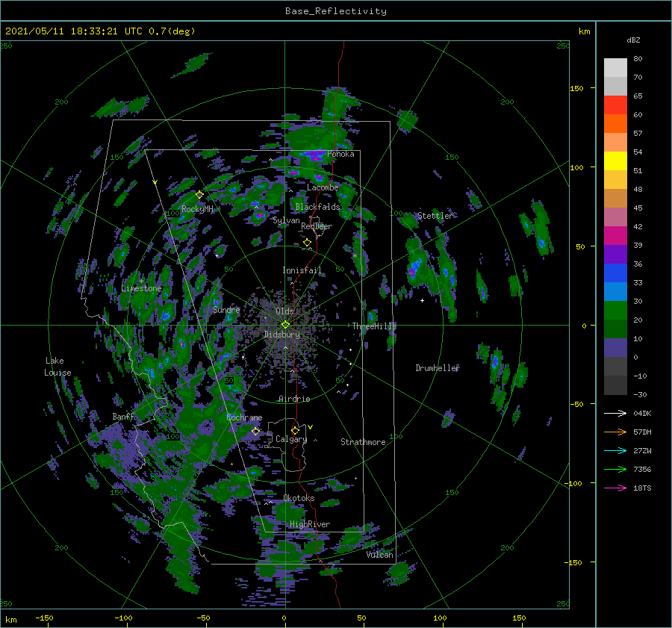Click the Drumheller city label

point(438,368)
